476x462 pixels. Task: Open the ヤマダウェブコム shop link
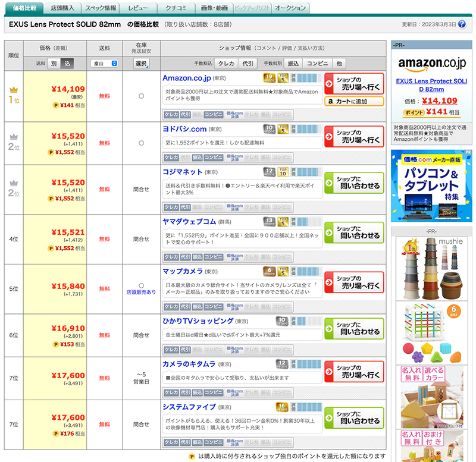click(x=189, y=222)
